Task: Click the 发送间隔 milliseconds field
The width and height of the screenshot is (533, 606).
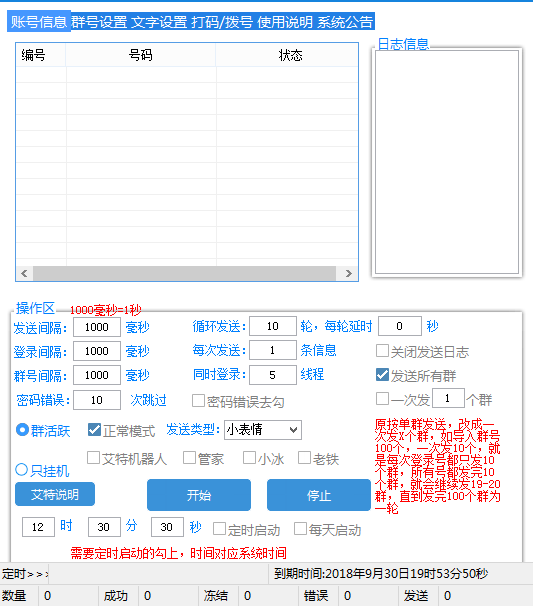Action: click(97, 327)
